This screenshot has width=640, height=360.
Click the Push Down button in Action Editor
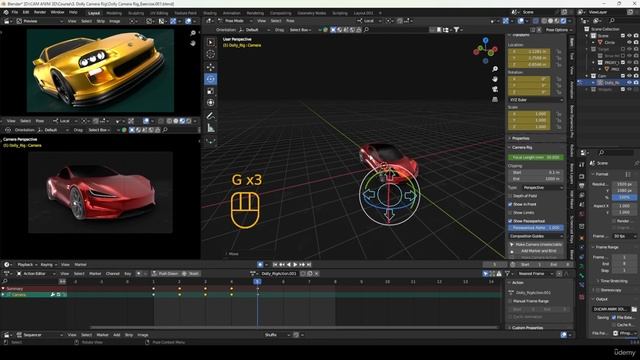tap(165, 273)
